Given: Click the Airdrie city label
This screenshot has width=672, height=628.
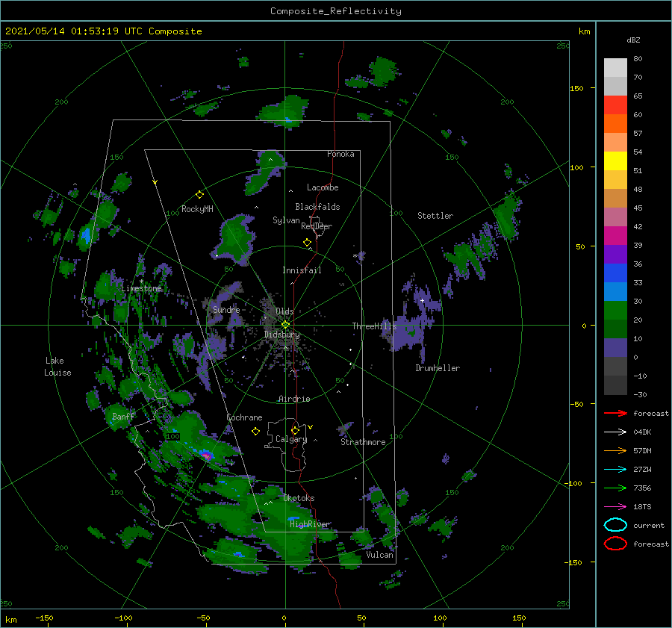Looking at the screenshot, I should point(294,399).
